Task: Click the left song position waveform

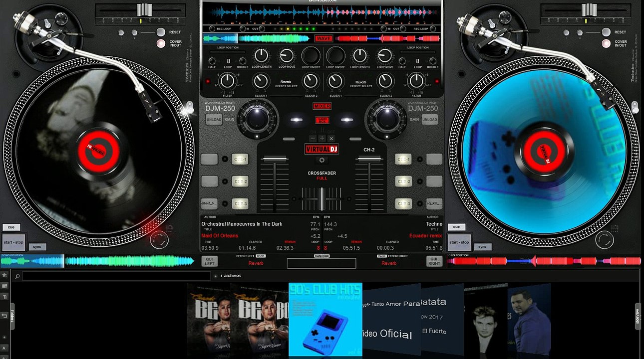Action: click(x=97, y=261)
